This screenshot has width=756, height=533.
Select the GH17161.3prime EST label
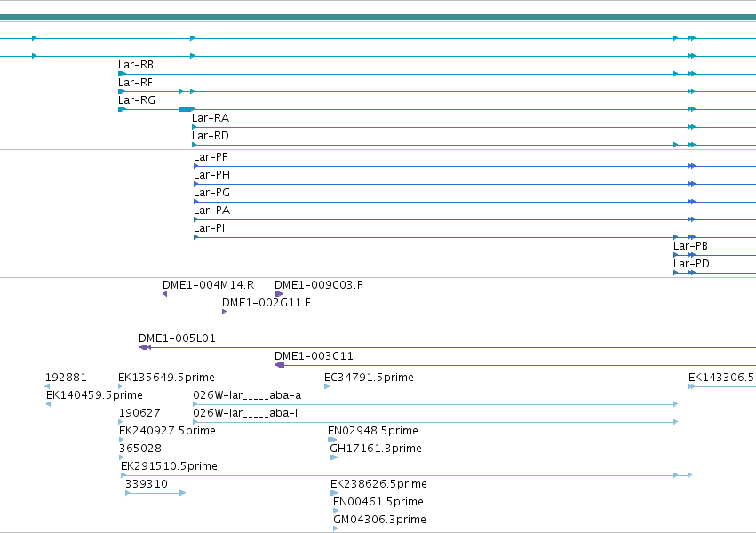tap(376, 449)
